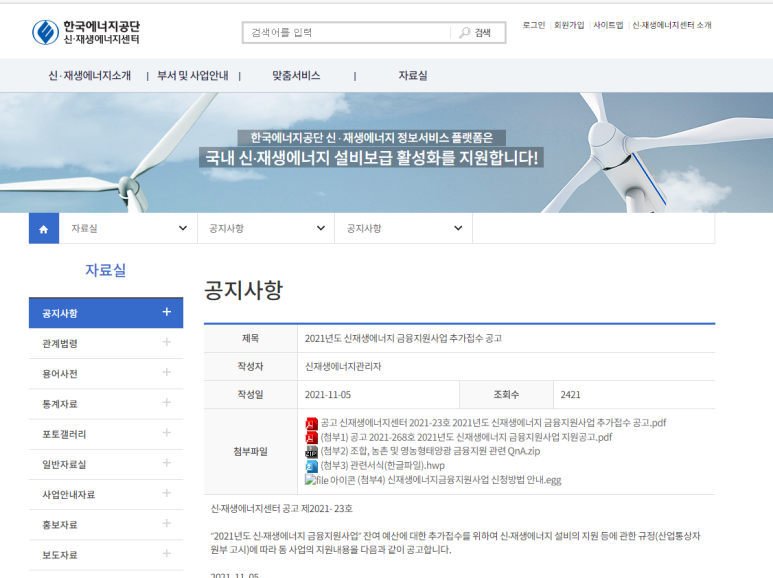Open 부서 및 사업안내 menu
This screenshot has width=773, height=578.
click(x=193, y=75)
